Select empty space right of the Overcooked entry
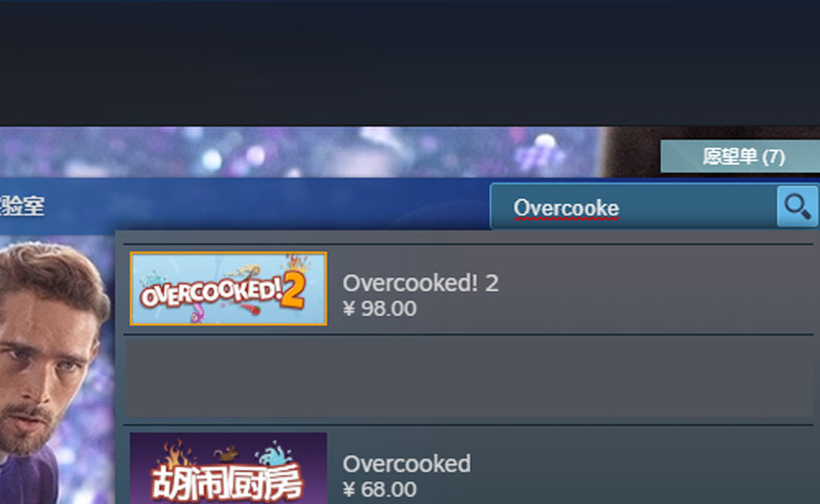Image resolution: width=820 pixels, height=504 pixels. coord(643,466)
